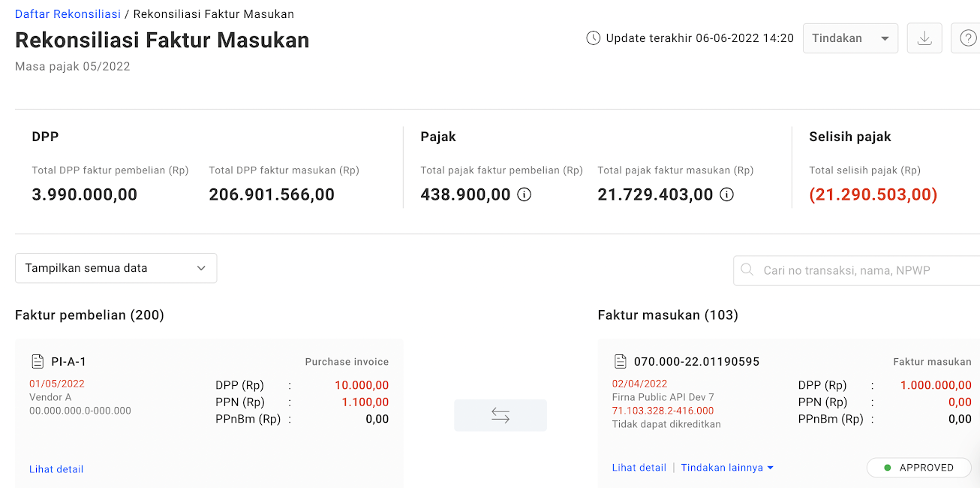Open Tindakan lainnya dropdown menu
Viewport: 980px width, 488px height.
click(726, 468)
